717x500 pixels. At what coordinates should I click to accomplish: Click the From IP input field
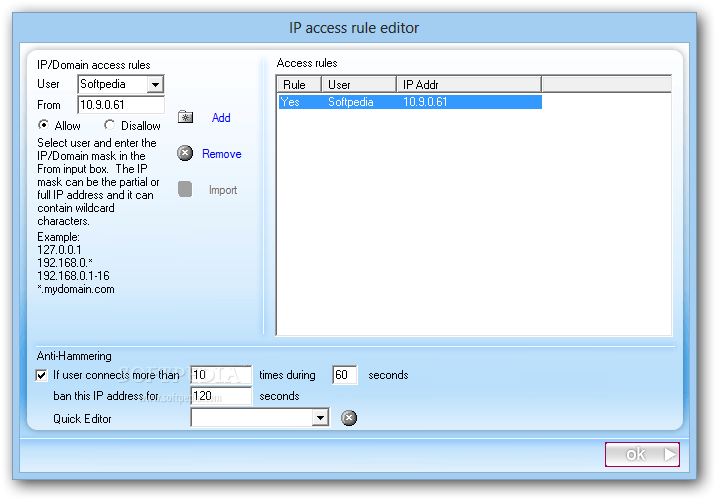pos(121,105)
